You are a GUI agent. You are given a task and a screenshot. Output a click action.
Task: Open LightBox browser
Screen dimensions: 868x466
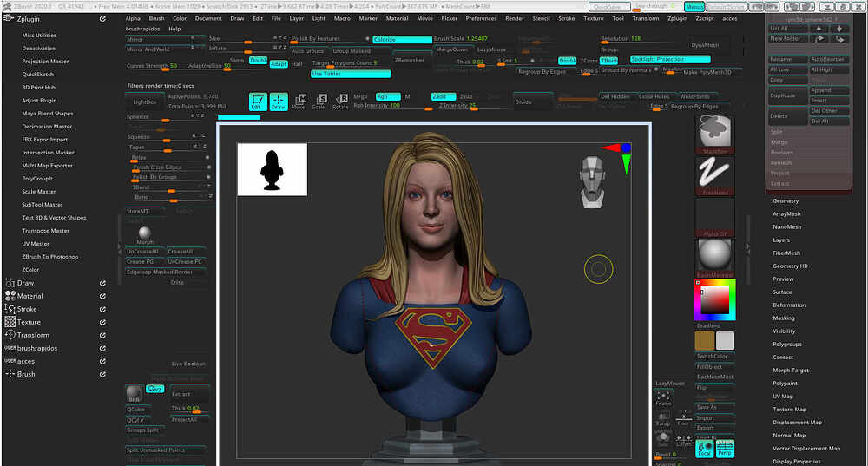(144, 102)
